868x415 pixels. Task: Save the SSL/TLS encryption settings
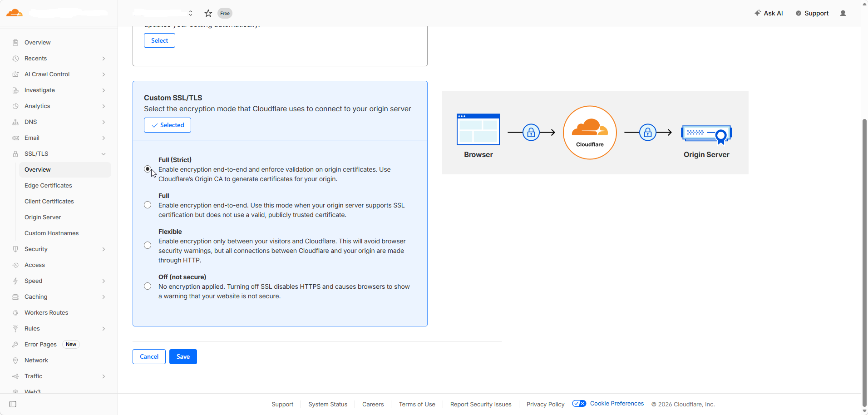[183, 356]
